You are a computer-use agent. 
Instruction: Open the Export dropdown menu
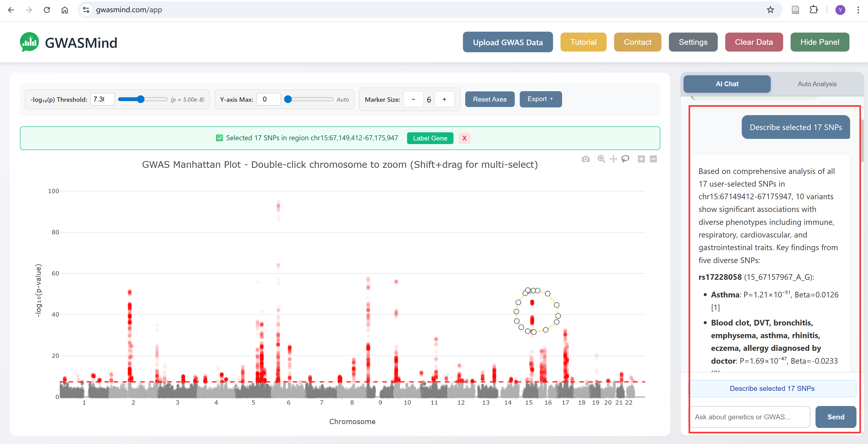[x=540, y=99]
